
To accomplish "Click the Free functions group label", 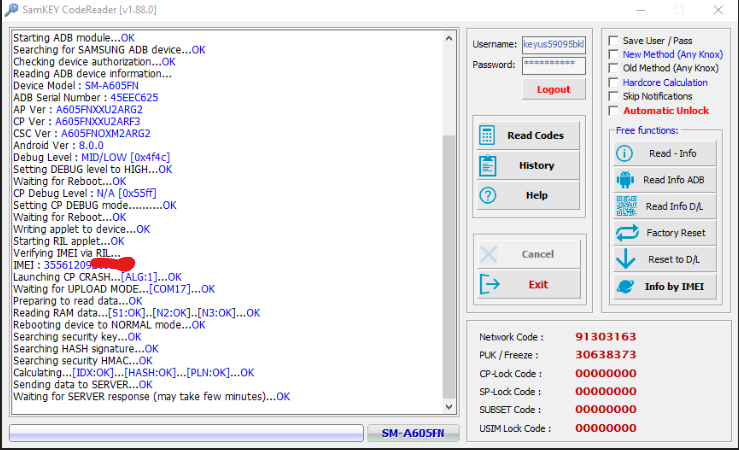I will 647,131.
